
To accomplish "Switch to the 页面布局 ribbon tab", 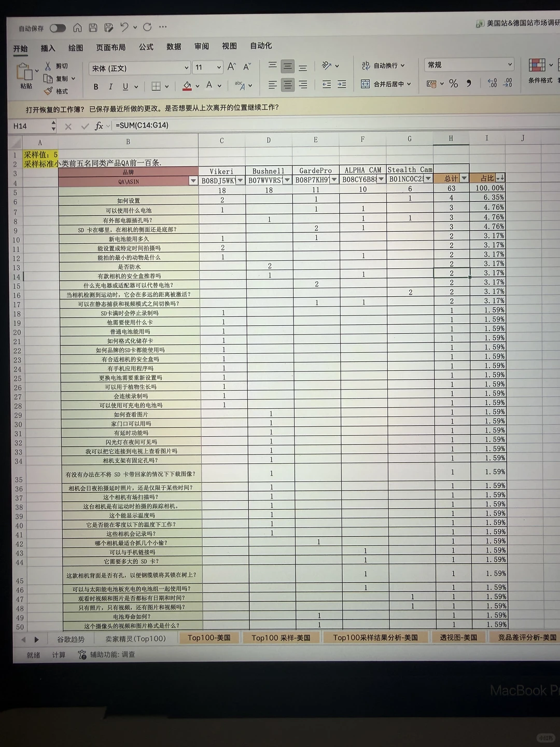I will coord(110,47).
